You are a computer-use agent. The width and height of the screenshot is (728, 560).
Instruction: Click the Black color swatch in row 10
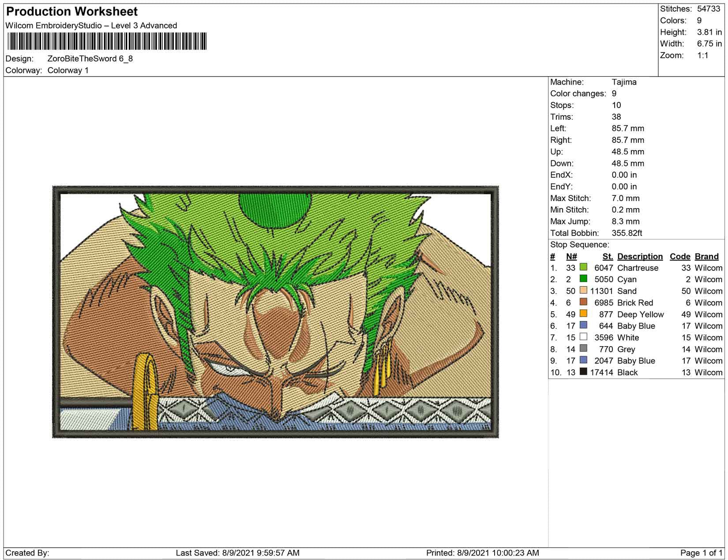[x=583, y=372]
